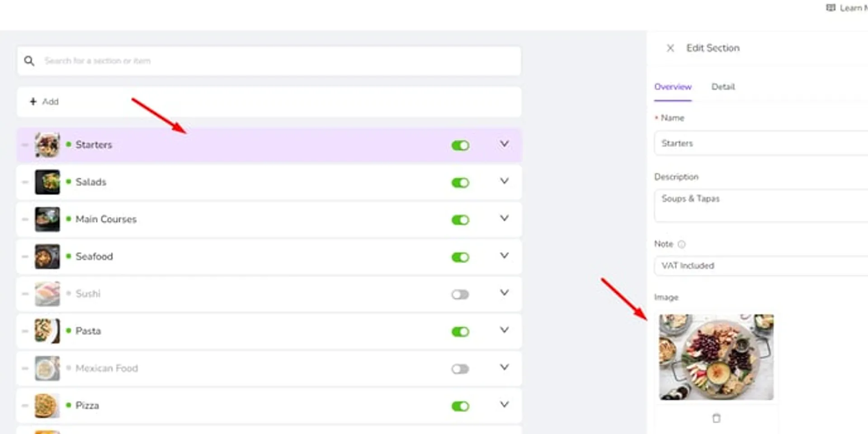Click the uploaded Starters image preview
Screen dimensions: 868x434
(x=716, y=357)
